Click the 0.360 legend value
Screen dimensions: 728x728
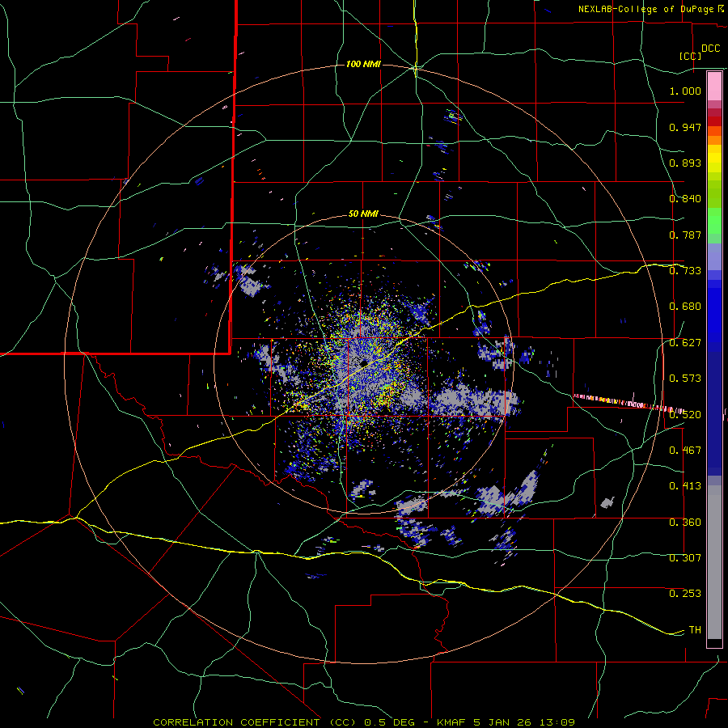(685, 523)
